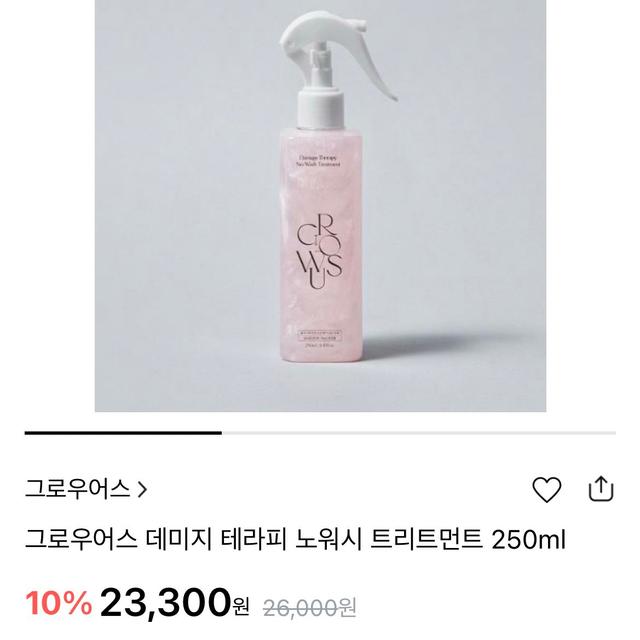Click the 원 currency symbol after 23,300
This screenshot has height=640, width=640.
pyautogui.click(x=240, y=608)
